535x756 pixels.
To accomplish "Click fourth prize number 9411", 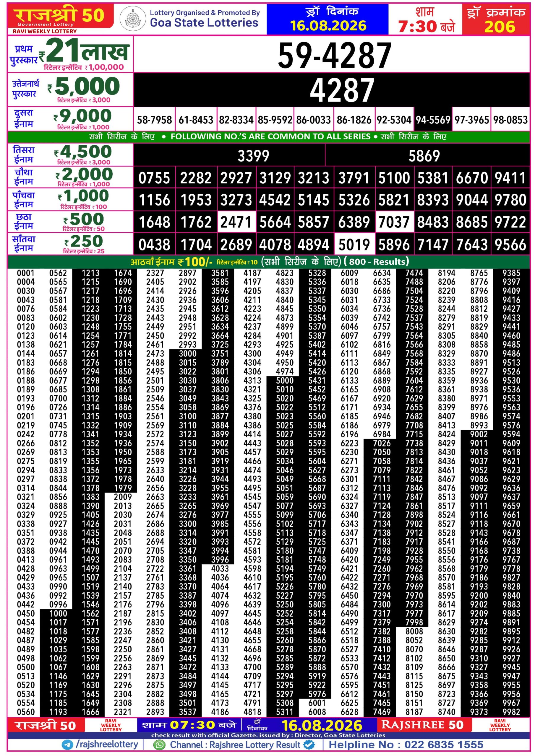I will (x=510, y=178).
